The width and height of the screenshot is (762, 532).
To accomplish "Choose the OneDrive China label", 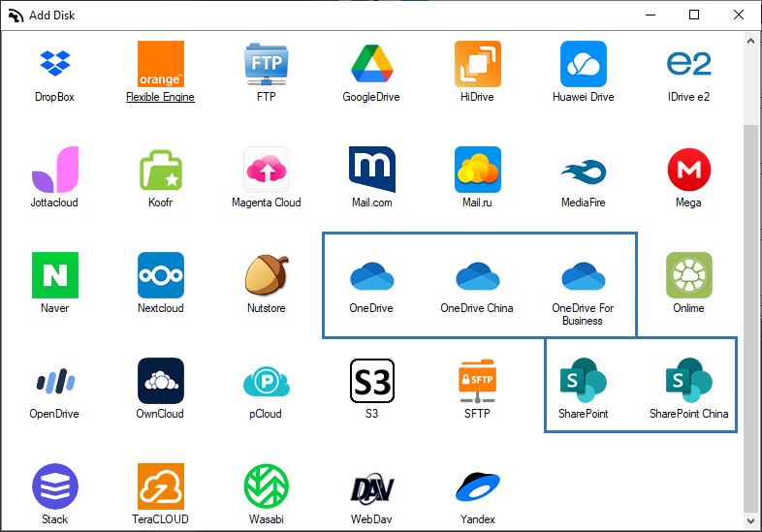I will pos(477,308).
